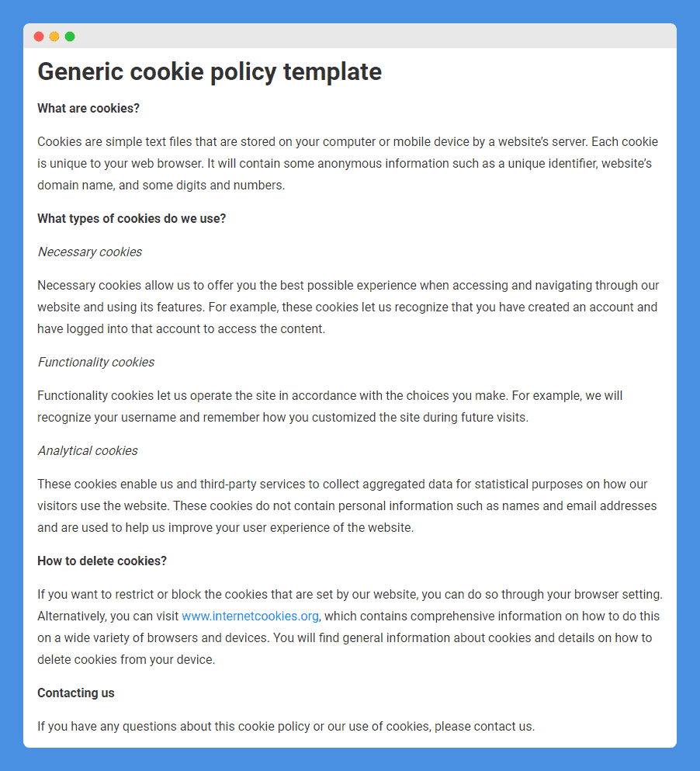Click the paragraph starting 'Functionality cookies let us'

pos(330,406)
